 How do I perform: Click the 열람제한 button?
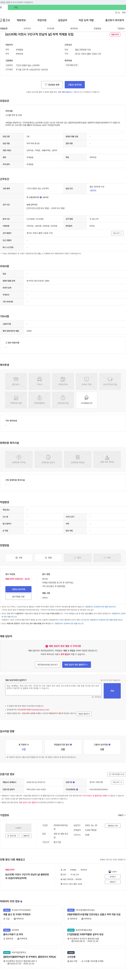[25, 836]
